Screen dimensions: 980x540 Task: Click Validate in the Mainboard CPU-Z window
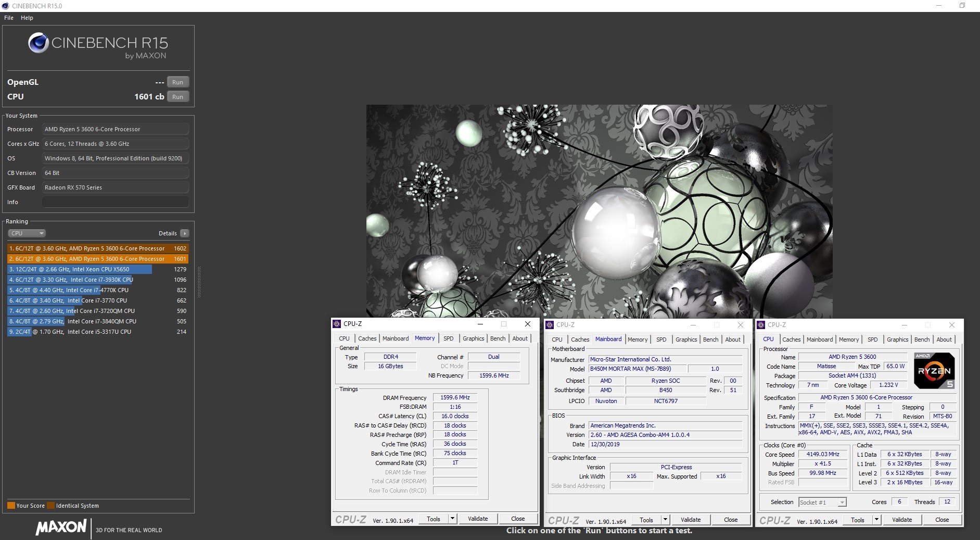690,520
